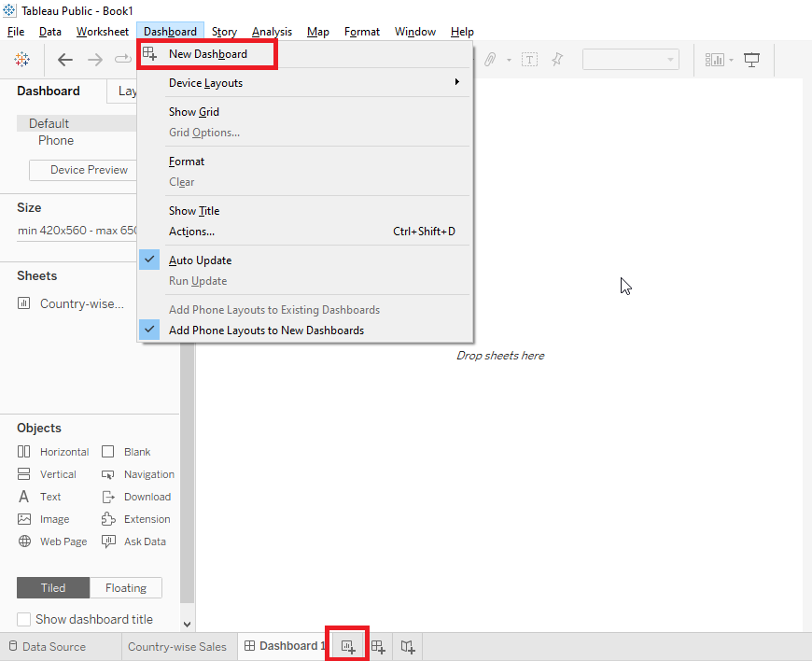The width and height of the screenshot is (812, 661).
Task: Open the Window menu
Action: pos(414,32)
